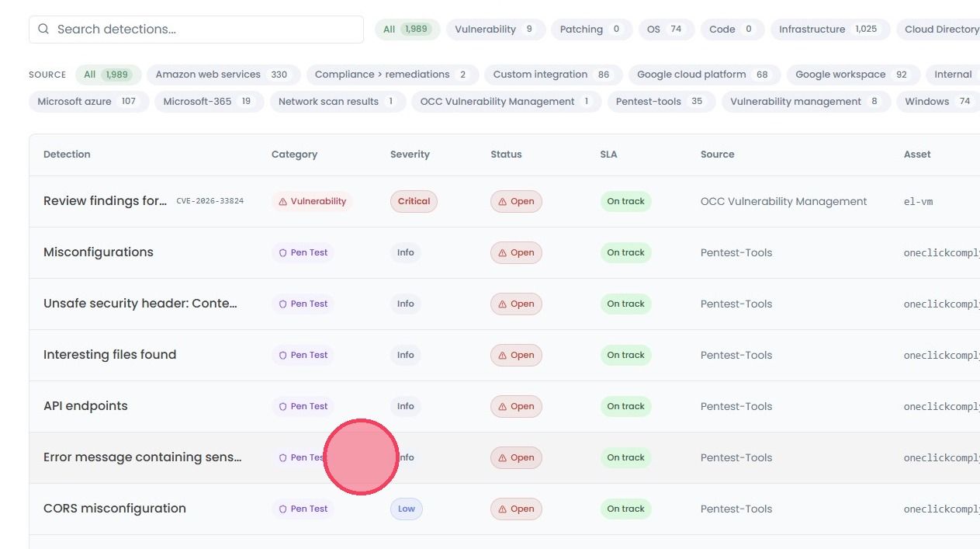Filter source by Microsoft-365

(209, 102)
